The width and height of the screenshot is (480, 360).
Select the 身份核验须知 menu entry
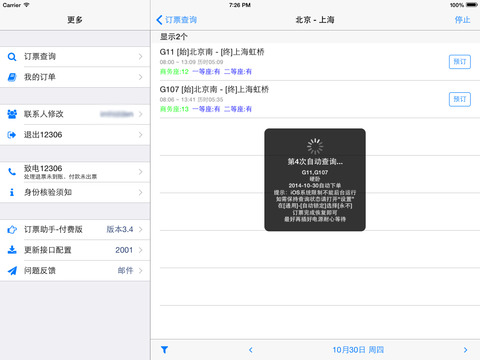(75, 192)
